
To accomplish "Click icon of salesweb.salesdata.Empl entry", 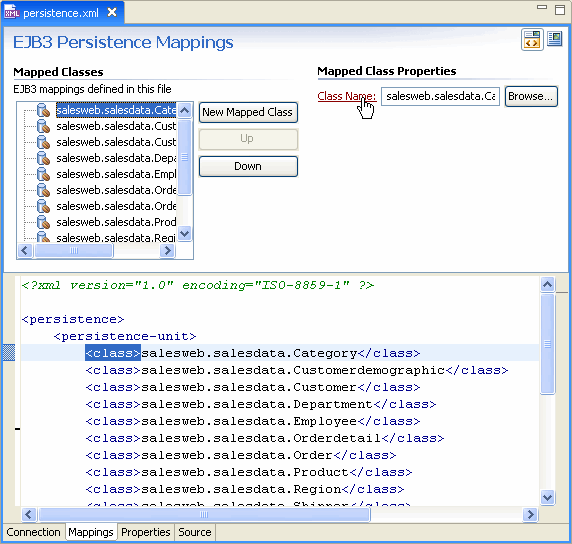I will (x=43, y=174).
